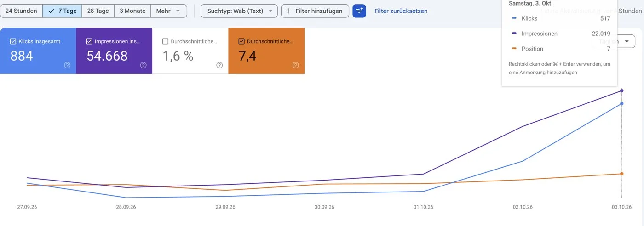
Task: Click the checkmark icon in 7 Tage
Action: (52, 11)
